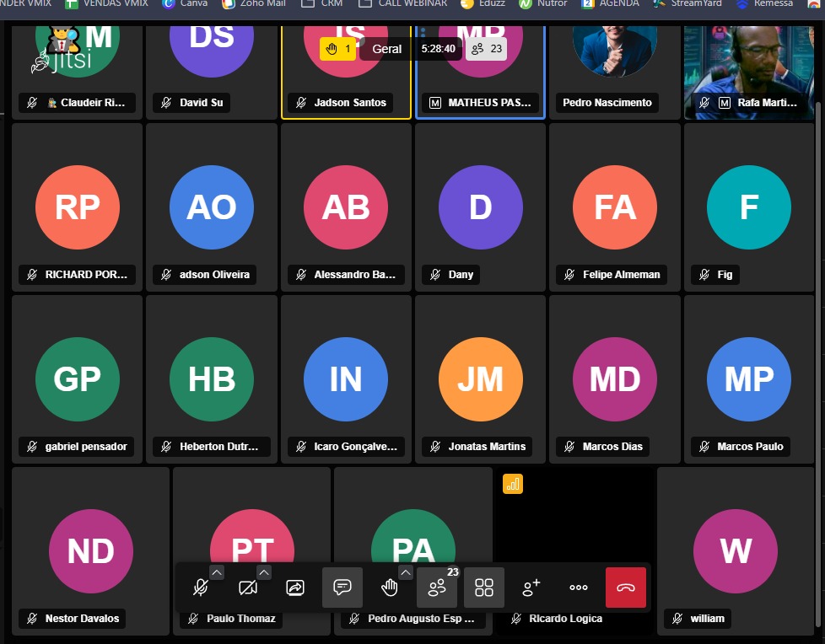Expand audio settings arrow beside microphone
This screenshot has width=825, height=644.
[x=217, y=573]
